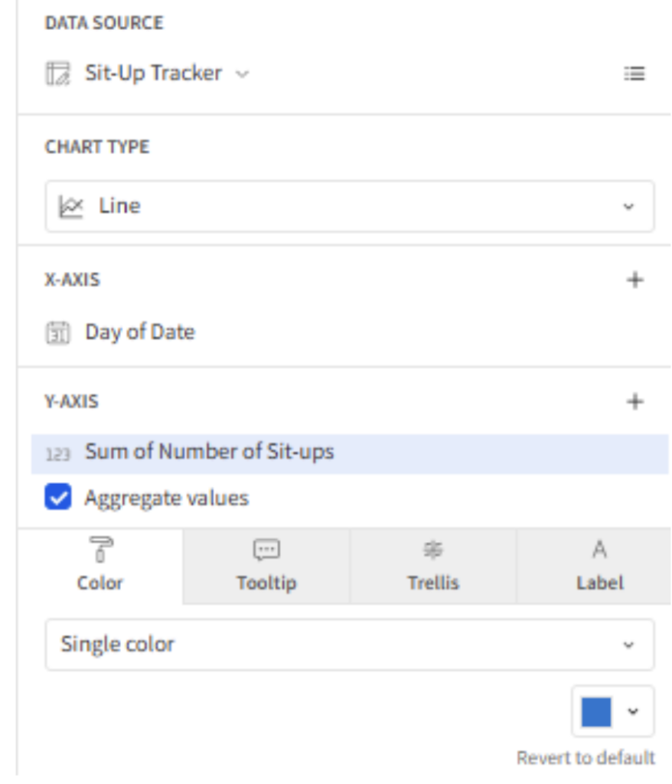The image size is (672, 784).
Task: Add a column with Y-Axis plus icon
Action: click(x=635, y=401)
